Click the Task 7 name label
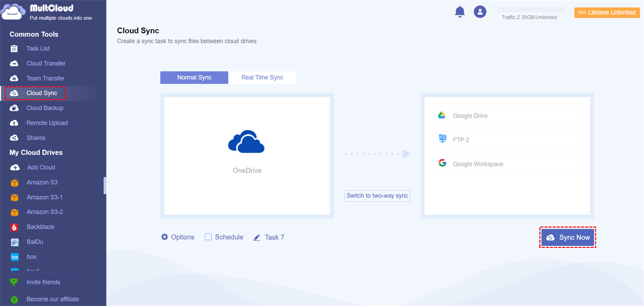Viewport: 644px width, 306px height. pyautogui.click(x=274, y=237)
